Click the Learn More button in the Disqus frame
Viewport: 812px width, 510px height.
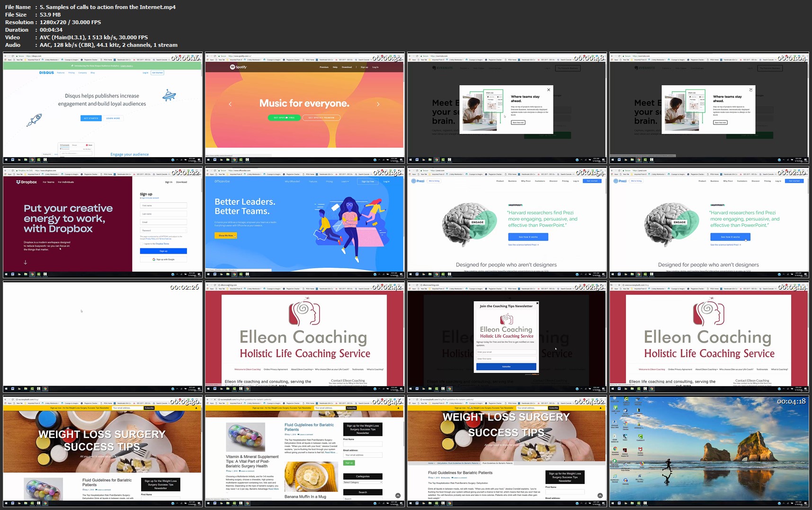[x=113, y=118]
